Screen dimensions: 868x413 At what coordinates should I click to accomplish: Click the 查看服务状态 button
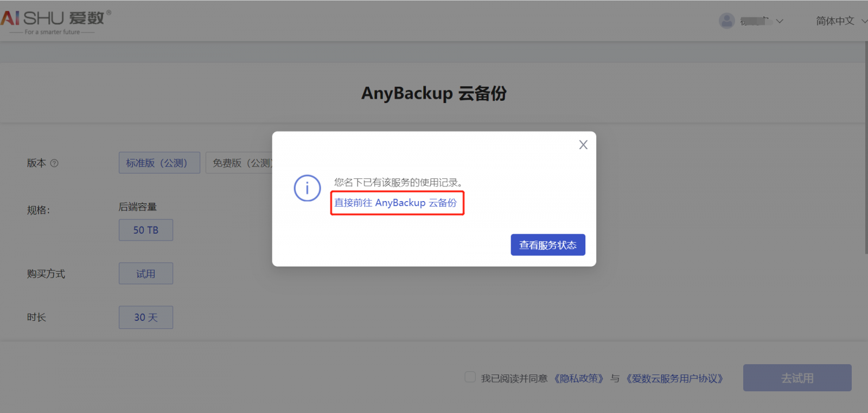pos(548,245)
